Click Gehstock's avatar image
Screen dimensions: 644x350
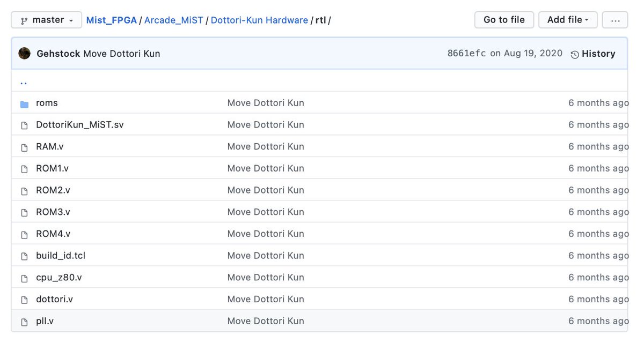tap(24, 53)
